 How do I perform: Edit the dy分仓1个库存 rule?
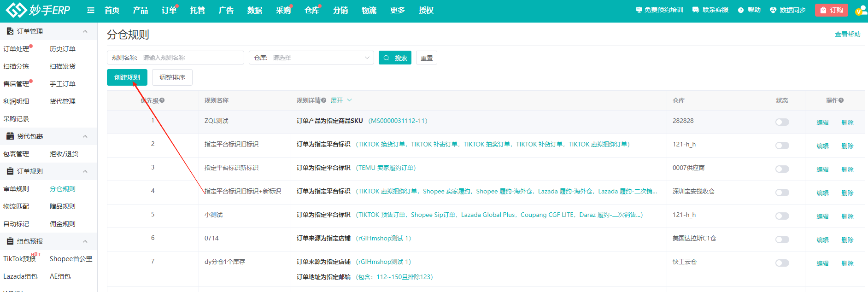click(822, 263)
